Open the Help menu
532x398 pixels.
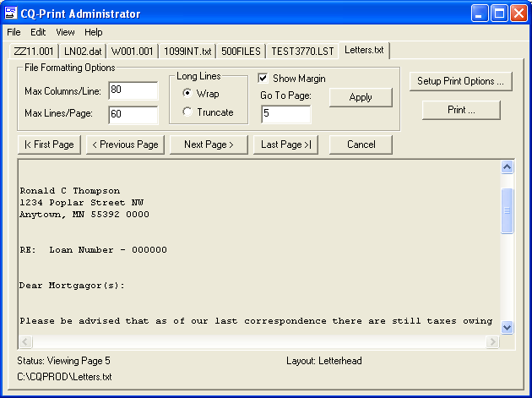point(93,32)
